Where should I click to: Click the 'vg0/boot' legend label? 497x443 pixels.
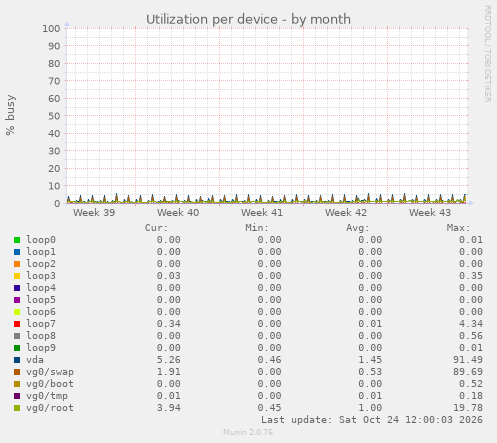(x=50, y=384)
